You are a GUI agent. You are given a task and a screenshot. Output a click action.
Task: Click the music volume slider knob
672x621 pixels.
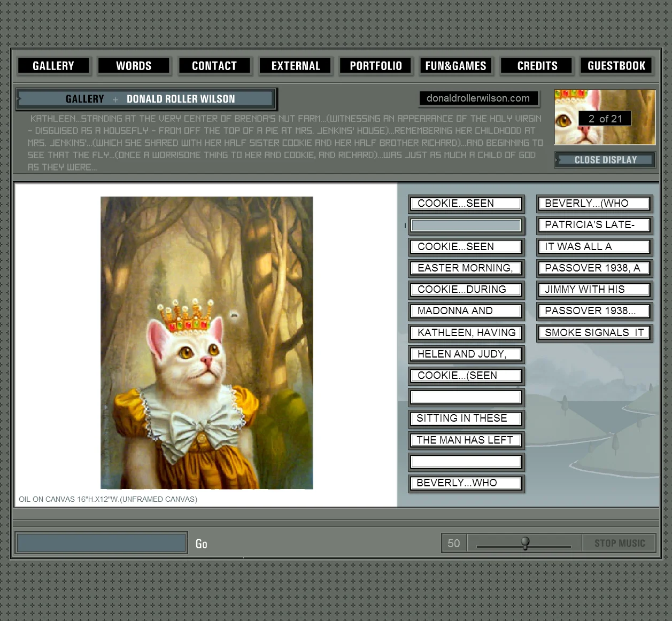point(525,544)
